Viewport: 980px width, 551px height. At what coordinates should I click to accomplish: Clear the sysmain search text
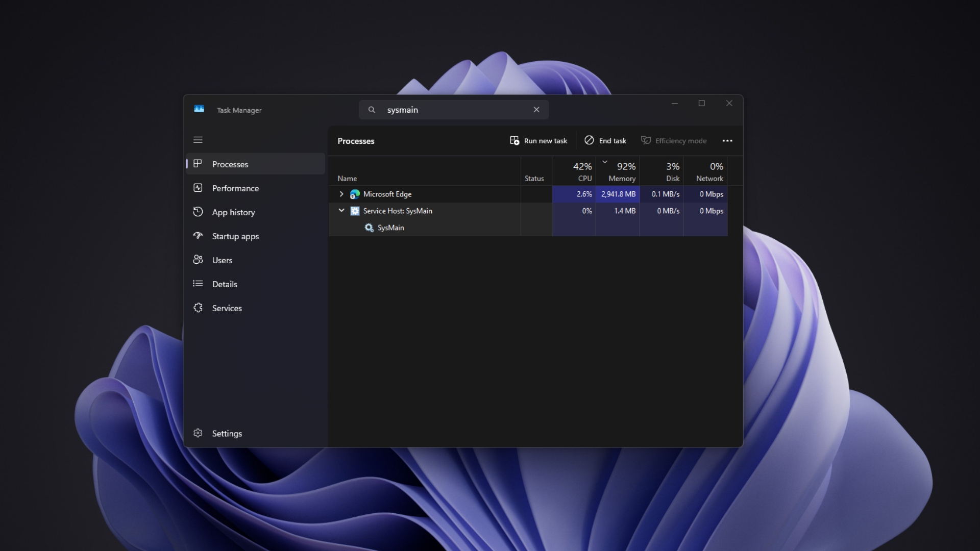(536, 110)
